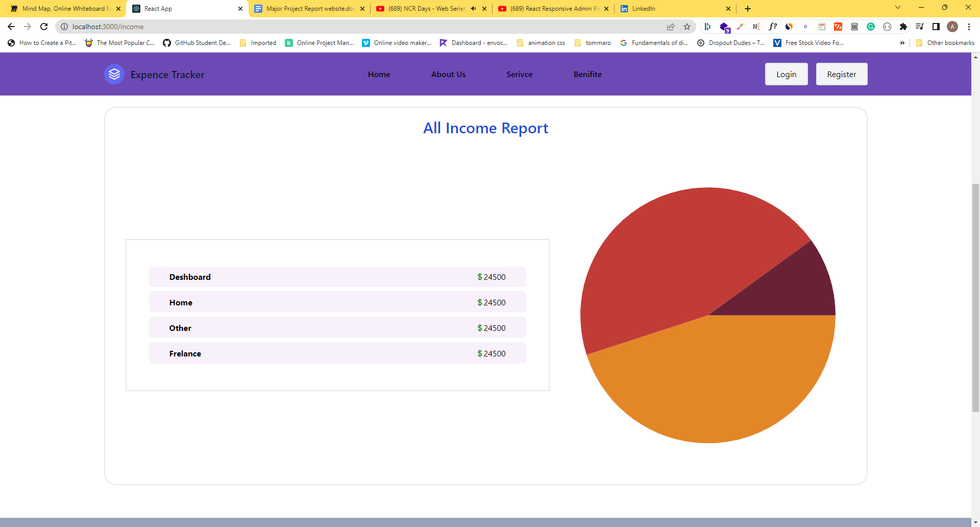
Task: Click the Expence Tracker logo icon
Action: (114, 74)
